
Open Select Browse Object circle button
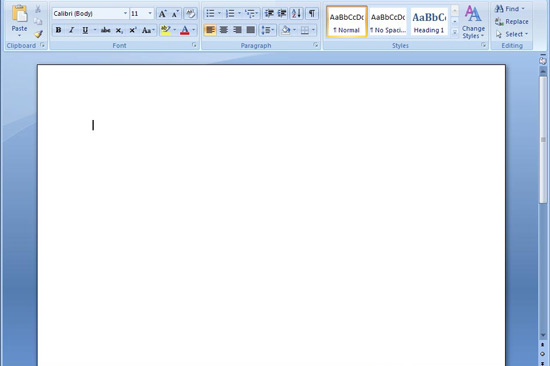pyautogui.click(x=543, y=354)
